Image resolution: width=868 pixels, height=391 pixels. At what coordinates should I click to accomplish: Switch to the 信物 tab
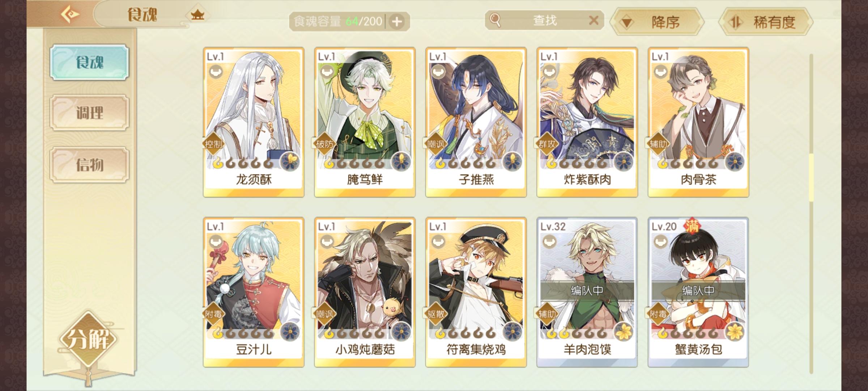click(89, 165)
